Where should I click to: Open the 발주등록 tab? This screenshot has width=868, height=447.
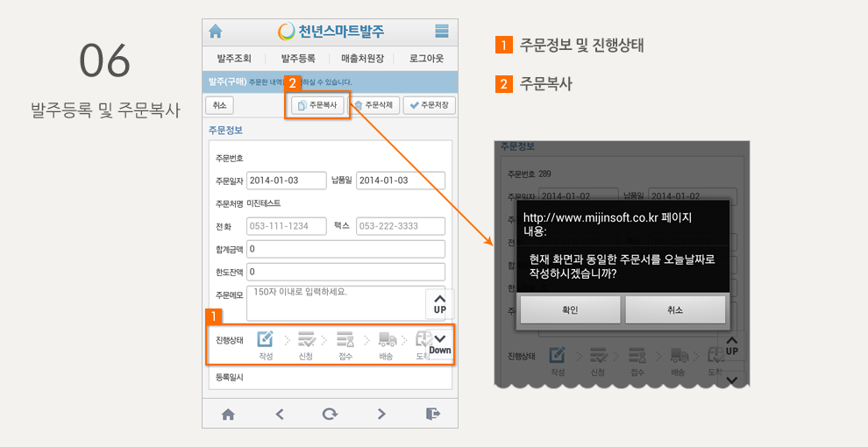point(298,58)
